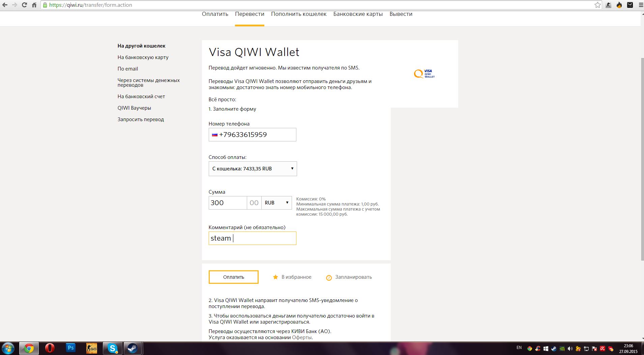Open the Оплатить top menu tab
644x355 pixels.
tap(215, 14)
